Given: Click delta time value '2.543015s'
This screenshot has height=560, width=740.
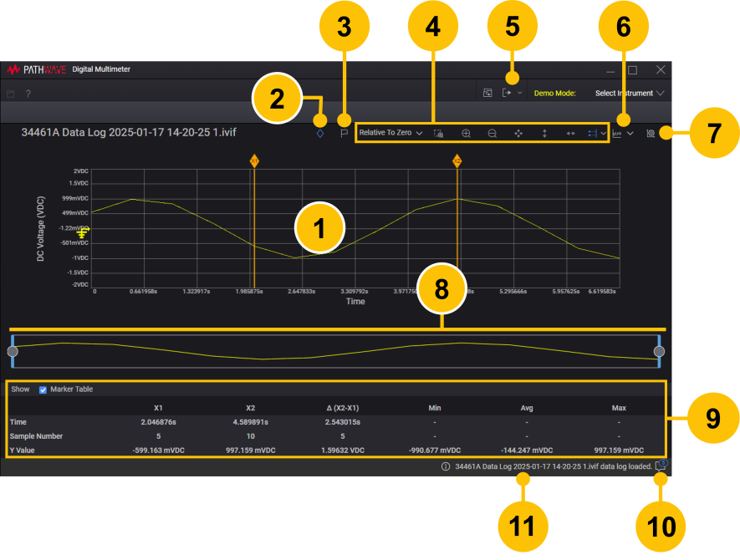Looking at the screenshot, I should [343, 422].
